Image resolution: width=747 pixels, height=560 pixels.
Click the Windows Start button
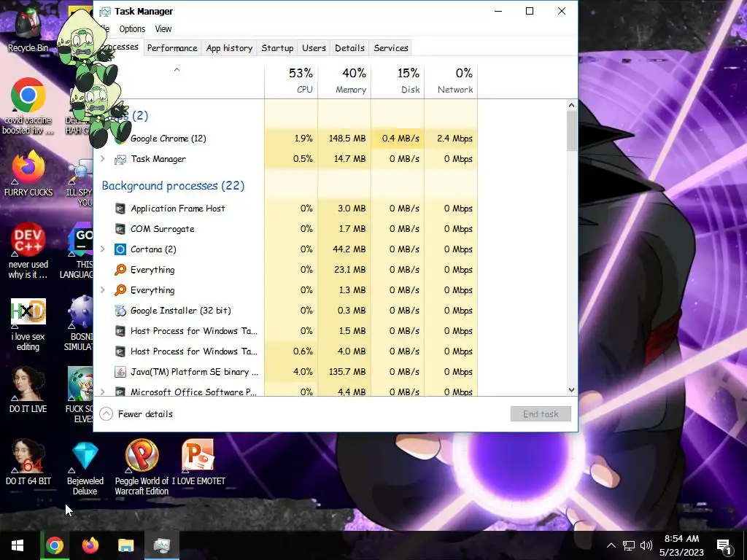point(18,545)
